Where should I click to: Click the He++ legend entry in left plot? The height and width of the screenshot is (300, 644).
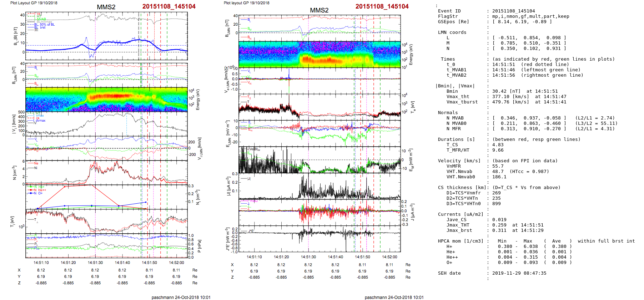tap(42, 190)
